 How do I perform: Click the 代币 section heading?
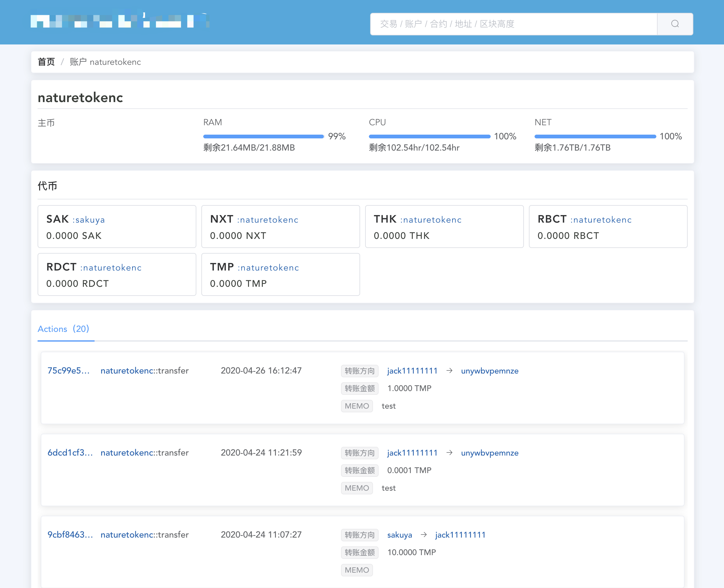(x=47, y=186)
